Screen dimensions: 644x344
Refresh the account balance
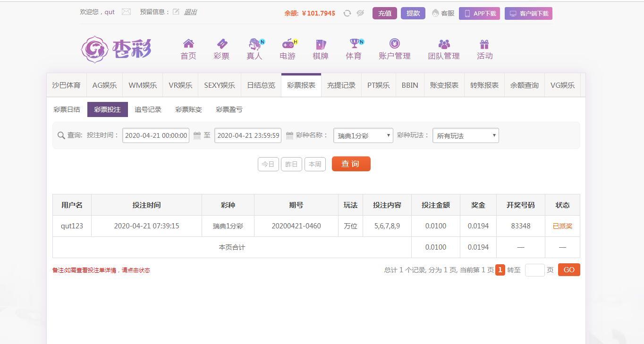[x=347, y=13]
